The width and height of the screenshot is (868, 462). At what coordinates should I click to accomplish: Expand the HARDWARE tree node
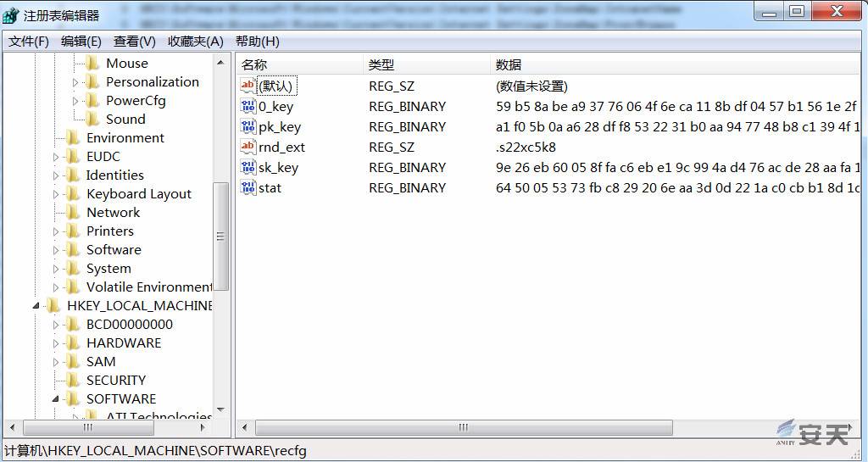[56, 343]
